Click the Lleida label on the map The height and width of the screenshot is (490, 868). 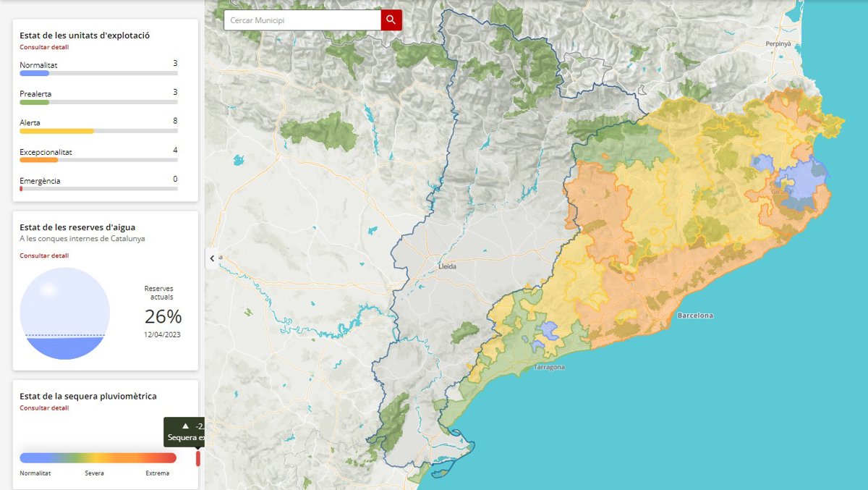[448, 266]
